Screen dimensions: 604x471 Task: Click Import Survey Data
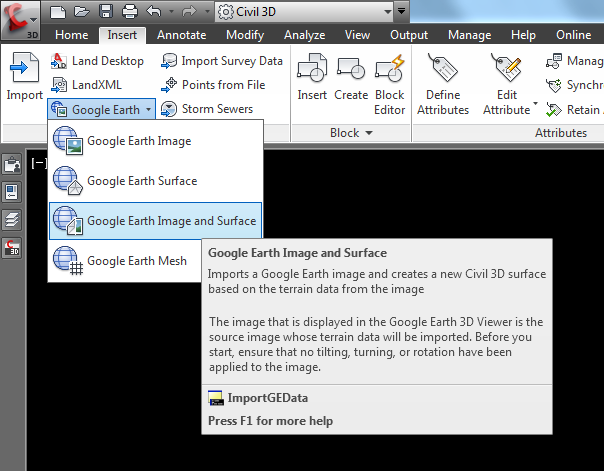coord(222,61)
